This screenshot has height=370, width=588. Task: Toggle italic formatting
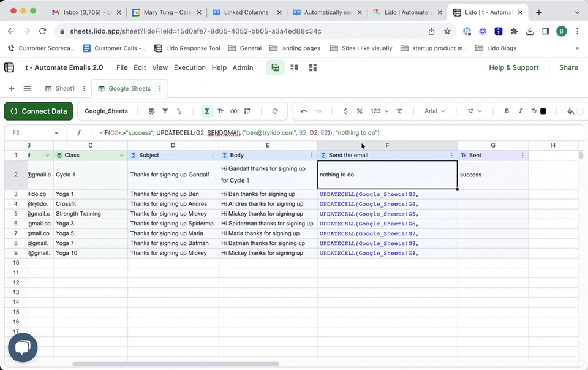coord(521,111)
